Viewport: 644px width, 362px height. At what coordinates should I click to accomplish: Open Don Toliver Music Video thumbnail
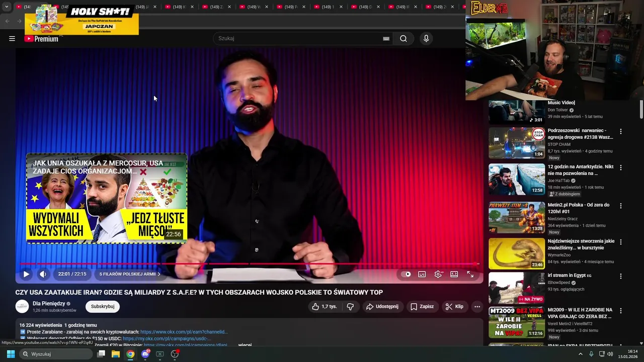point(517,112)
